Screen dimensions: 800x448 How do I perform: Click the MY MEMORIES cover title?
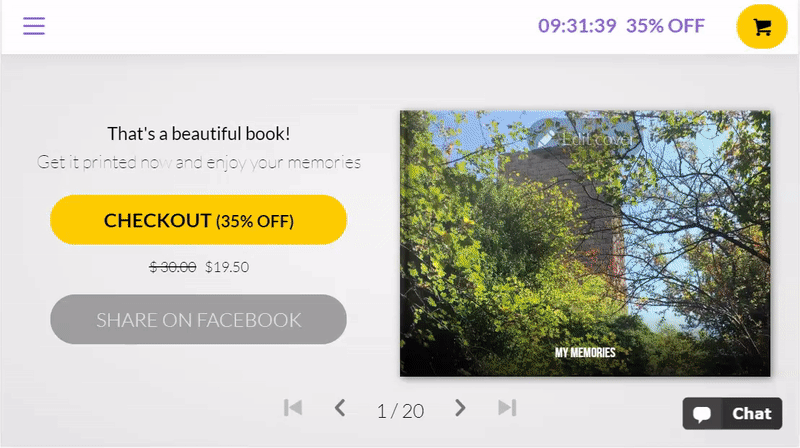(x=585, y=353)
